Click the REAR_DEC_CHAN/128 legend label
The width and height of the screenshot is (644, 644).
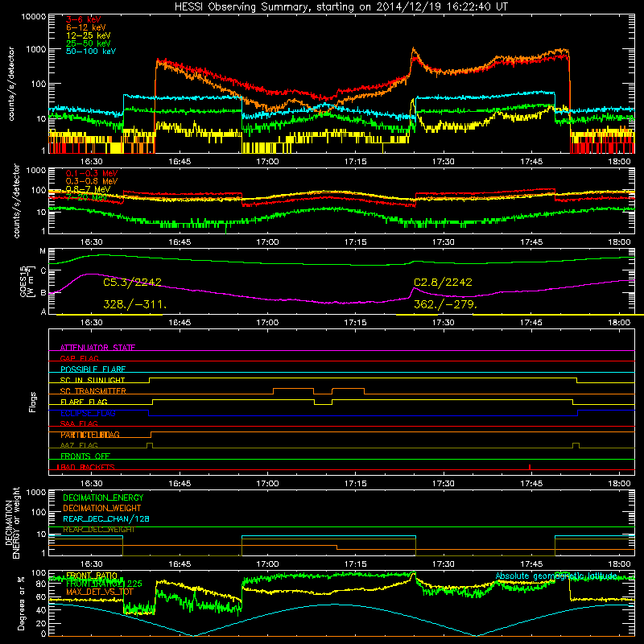tap(106, 518)
